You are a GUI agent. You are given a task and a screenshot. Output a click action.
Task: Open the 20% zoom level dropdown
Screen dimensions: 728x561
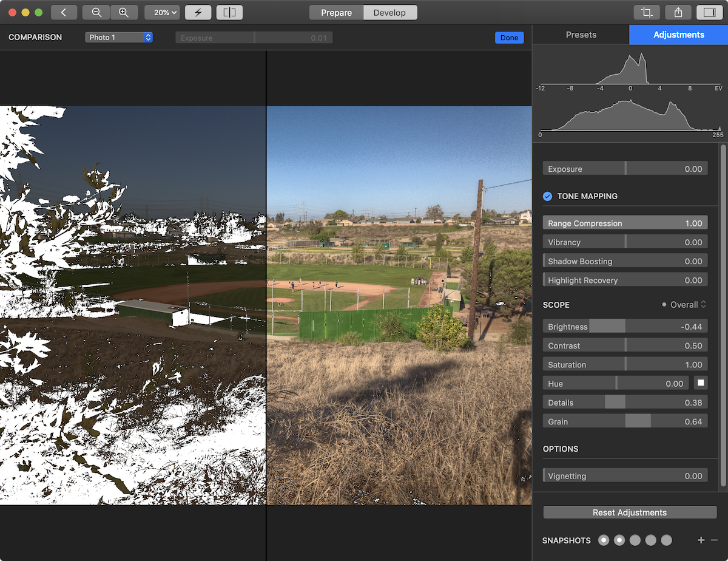click(163, 12)
